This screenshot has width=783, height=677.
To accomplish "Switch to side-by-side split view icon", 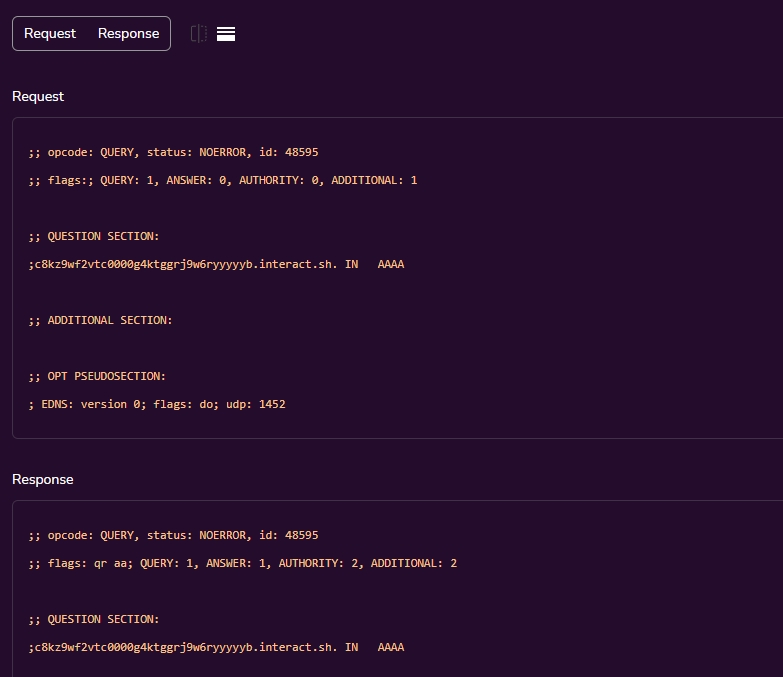I will pyautogui.click(x=199, y=34).
